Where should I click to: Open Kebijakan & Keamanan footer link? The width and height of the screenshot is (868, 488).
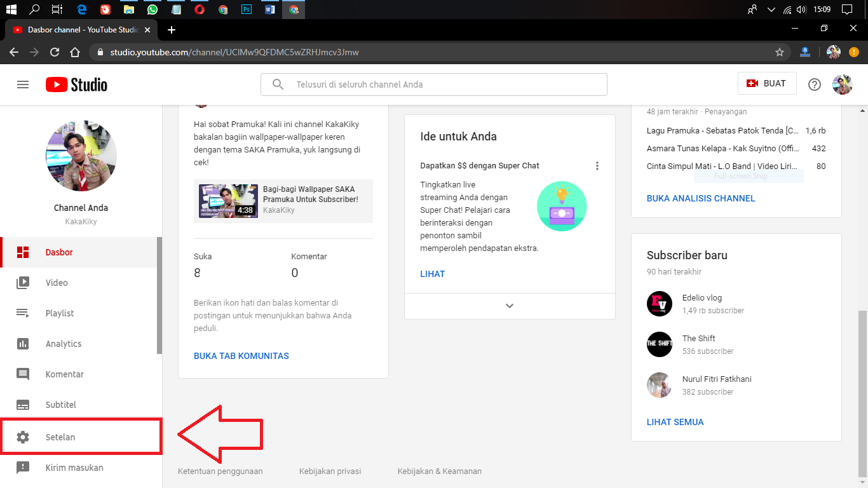[x=440, y=471]
